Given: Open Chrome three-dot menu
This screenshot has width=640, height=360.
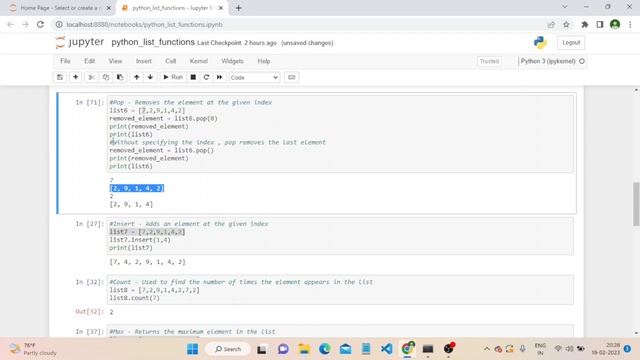Looking at the screenshot, I should [630, 24].
